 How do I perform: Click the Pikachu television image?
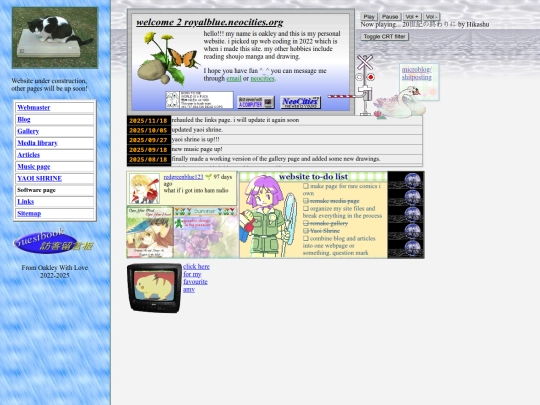(154, 288)
